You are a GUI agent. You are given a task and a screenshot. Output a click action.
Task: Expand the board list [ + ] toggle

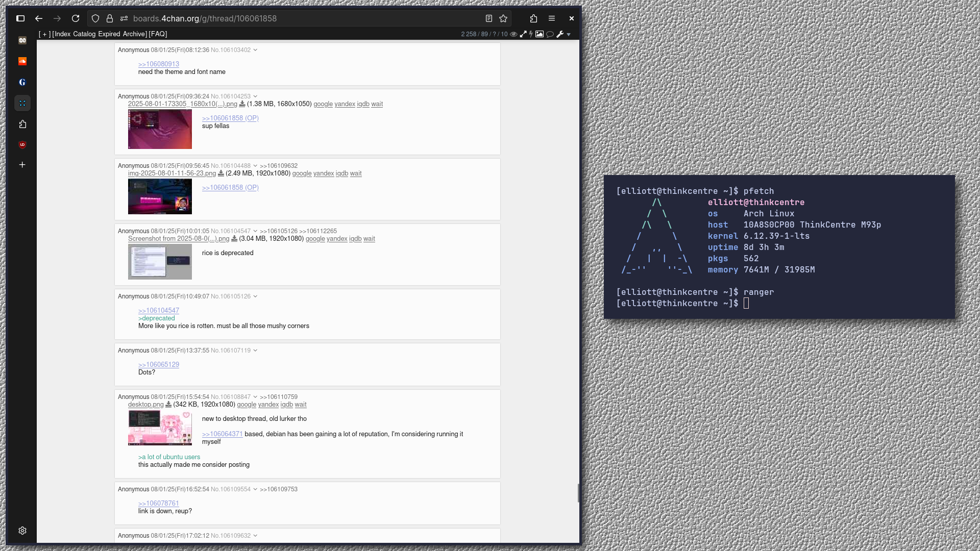(44, 34)
